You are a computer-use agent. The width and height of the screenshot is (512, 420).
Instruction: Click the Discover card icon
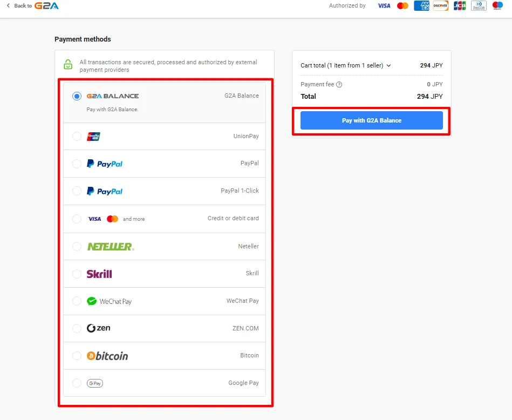[x=440, y=5]
